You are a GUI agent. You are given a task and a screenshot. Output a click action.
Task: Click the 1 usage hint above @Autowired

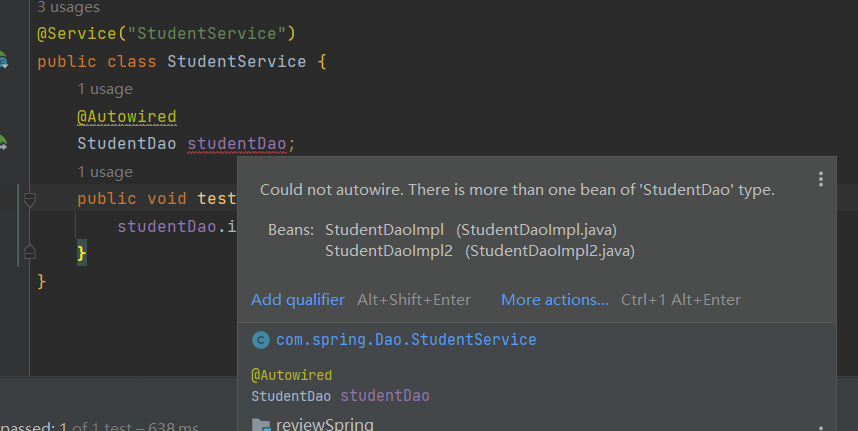[x=104, y=89]
